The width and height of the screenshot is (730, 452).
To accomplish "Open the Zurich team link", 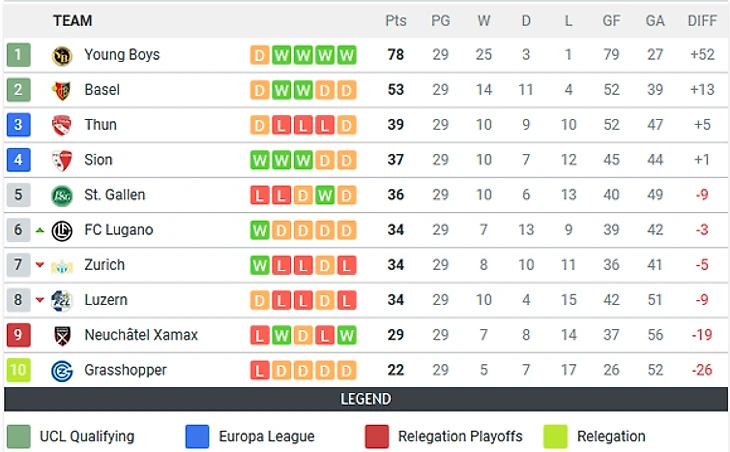I will click(104, 265).
